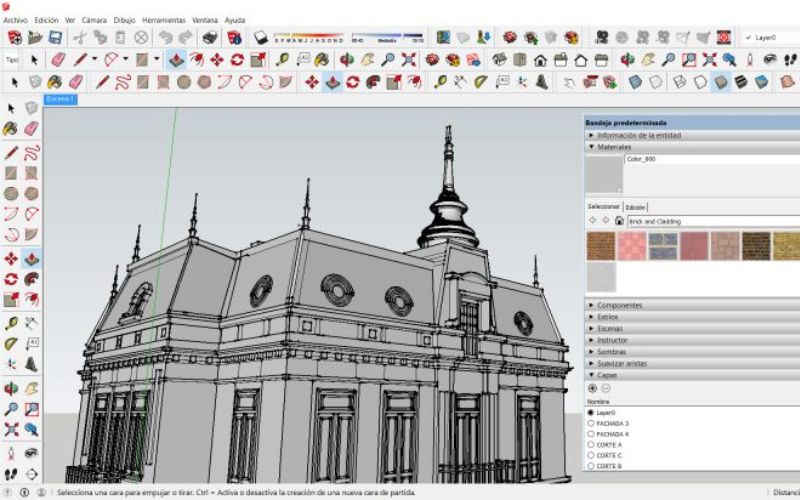Open a file with the folder icon
The height and width of the screenshot is (500, 800).
tap(35, 37)
